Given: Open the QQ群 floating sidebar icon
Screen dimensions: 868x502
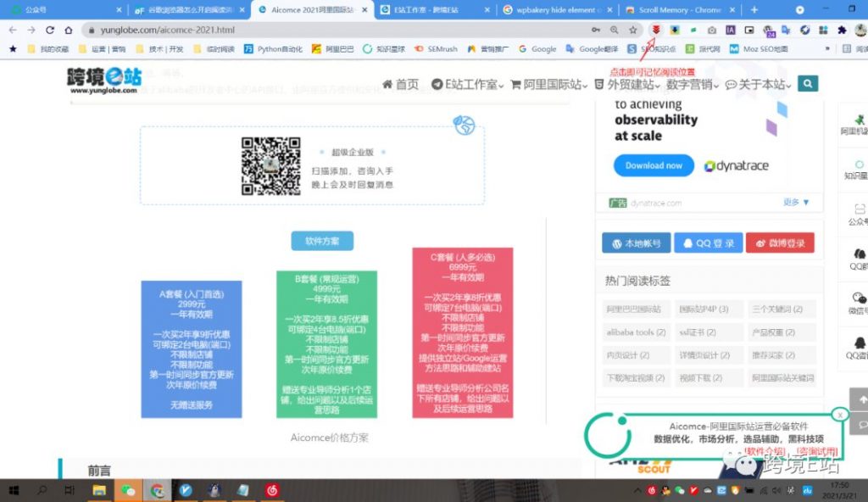Looking at the screenshot, I should click(859, 259).
